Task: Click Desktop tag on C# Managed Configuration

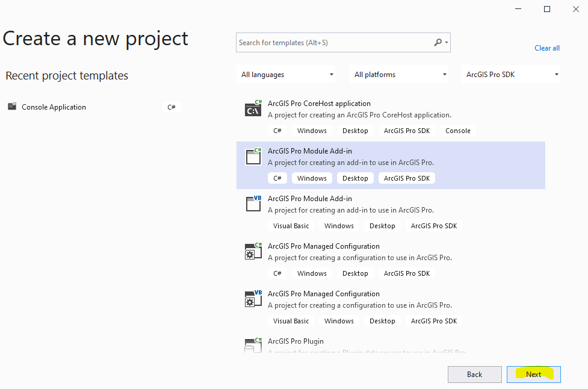Action: pos(355,273)
